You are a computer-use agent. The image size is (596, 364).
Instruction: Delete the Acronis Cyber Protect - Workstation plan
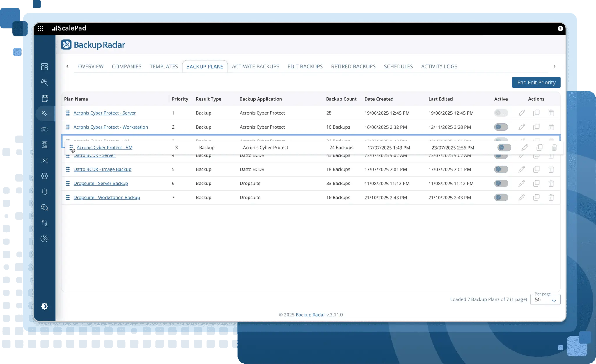(x=551, y=127)
